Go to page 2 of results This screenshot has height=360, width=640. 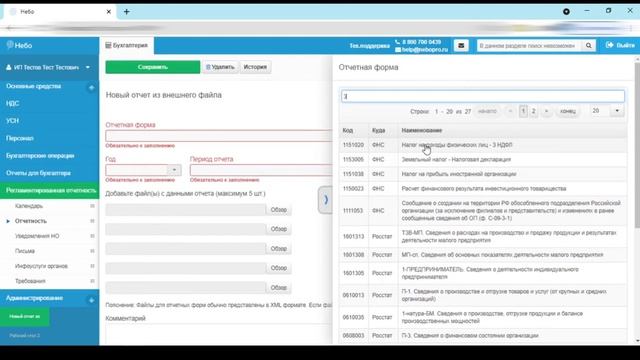click(533, 111)
